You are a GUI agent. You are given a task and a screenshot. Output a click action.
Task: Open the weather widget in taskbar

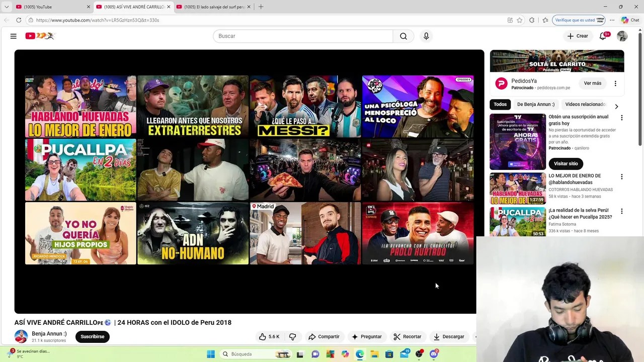click(x=29, y=354)
